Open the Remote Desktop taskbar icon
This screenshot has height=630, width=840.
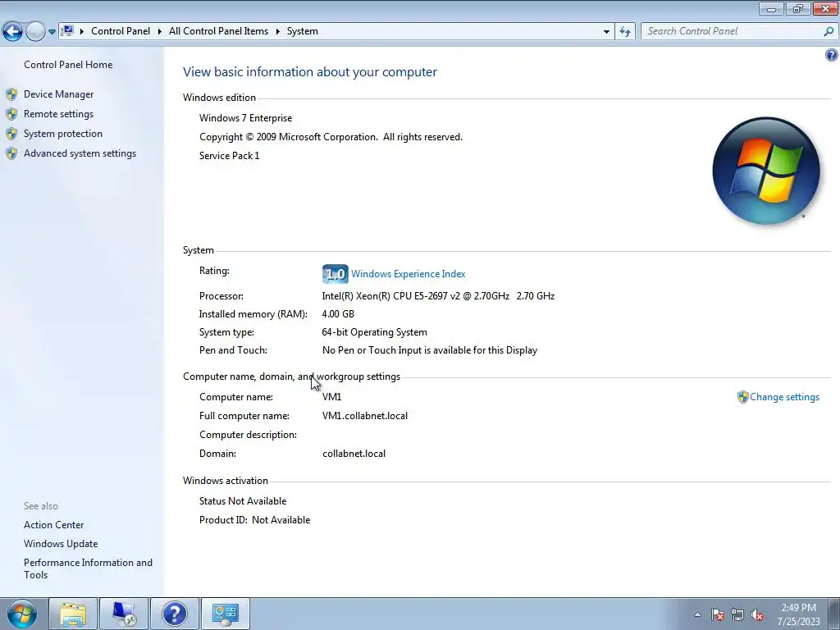(x=124, y=614)
